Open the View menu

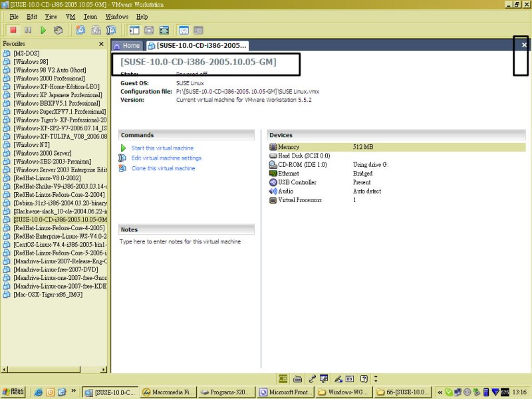pos(51,17)
